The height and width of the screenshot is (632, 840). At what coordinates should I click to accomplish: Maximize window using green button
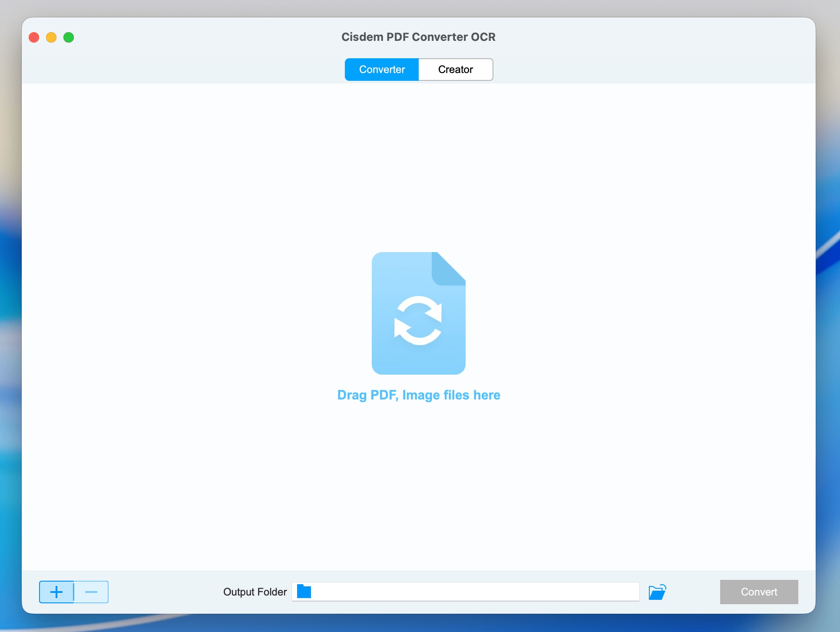point(69,37)
